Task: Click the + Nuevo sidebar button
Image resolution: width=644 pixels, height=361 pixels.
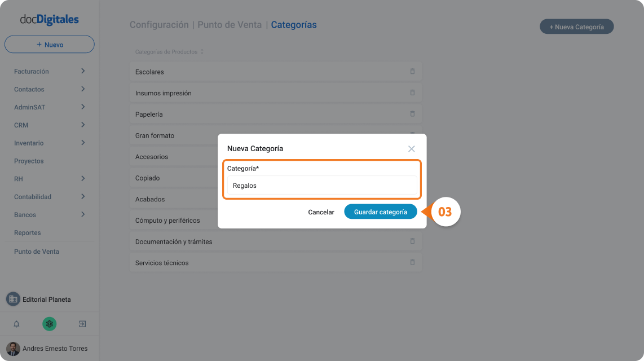Action: click(x=49, y=45)
